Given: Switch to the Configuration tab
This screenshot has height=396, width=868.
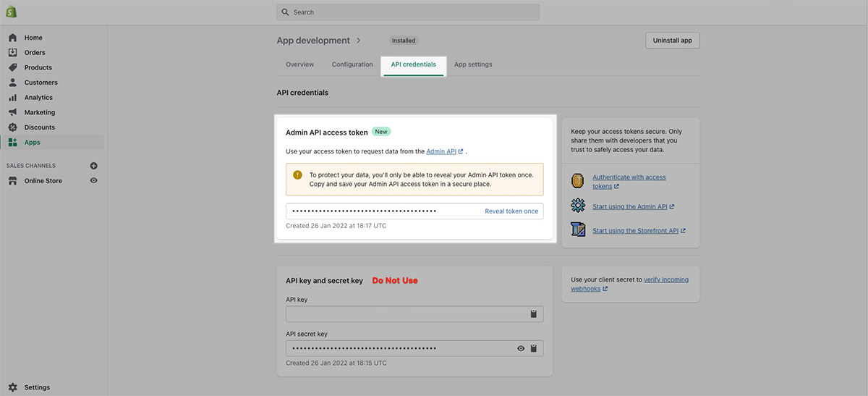Looking at the screenshot, I should pyautogui.click(x=352, y=64).
